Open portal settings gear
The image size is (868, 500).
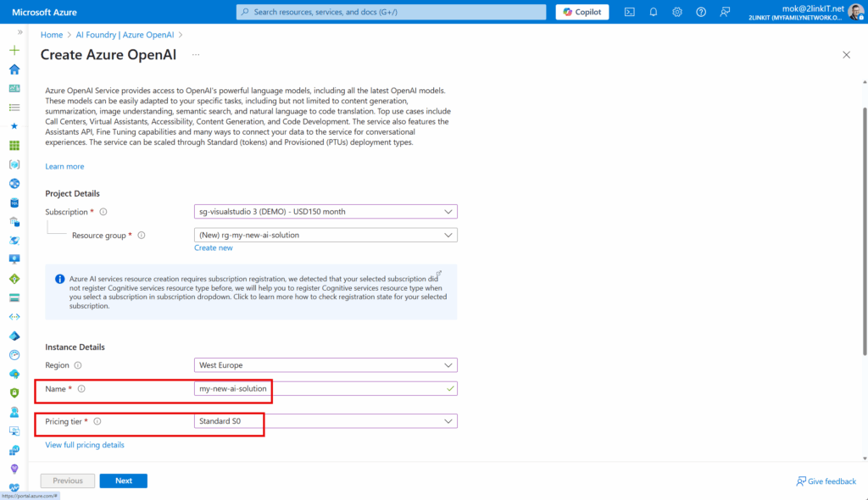(x=677, y=12)
